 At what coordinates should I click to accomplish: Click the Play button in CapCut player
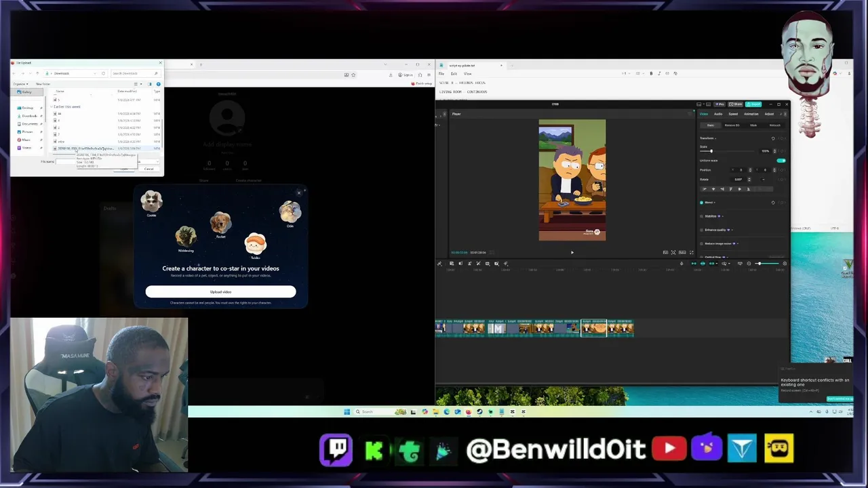(x=572, y=252)
